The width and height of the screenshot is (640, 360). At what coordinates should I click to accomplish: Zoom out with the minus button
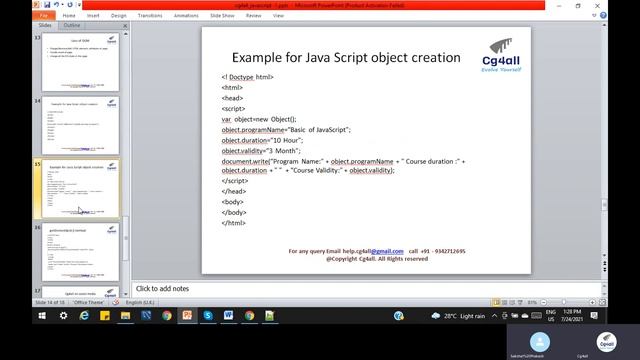pos(544,302)
